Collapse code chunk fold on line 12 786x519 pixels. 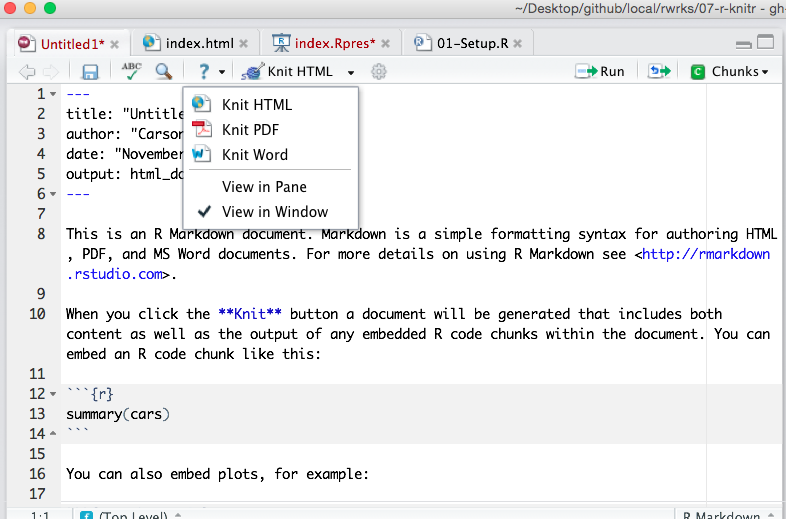[53, 394]
